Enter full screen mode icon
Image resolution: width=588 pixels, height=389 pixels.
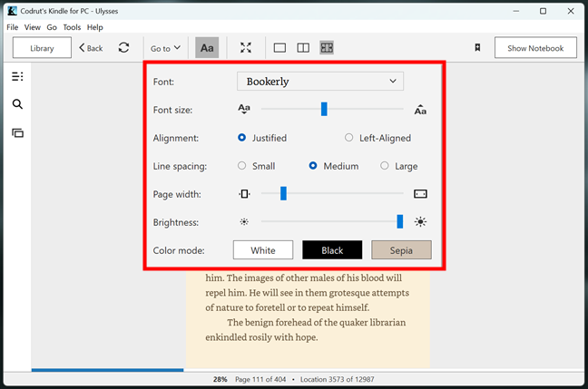(x=246, y=48)
